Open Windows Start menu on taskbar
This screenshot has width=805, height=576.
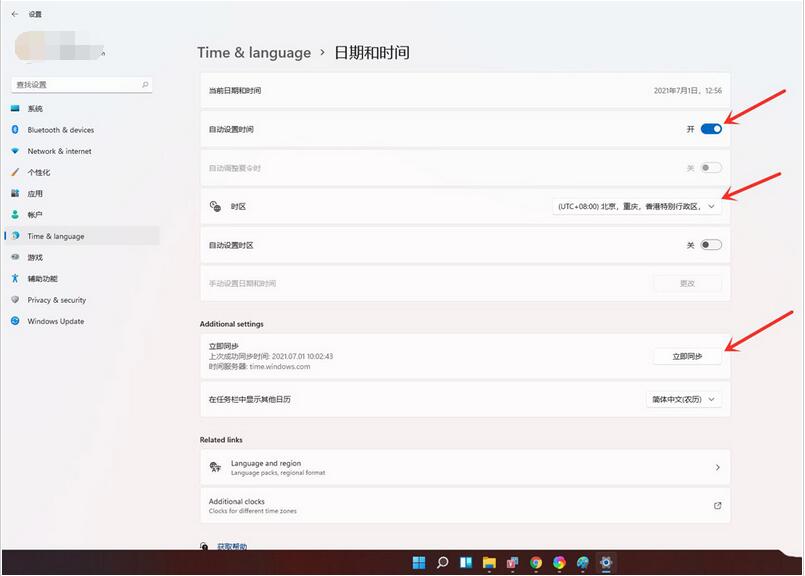tap(419, 563)
